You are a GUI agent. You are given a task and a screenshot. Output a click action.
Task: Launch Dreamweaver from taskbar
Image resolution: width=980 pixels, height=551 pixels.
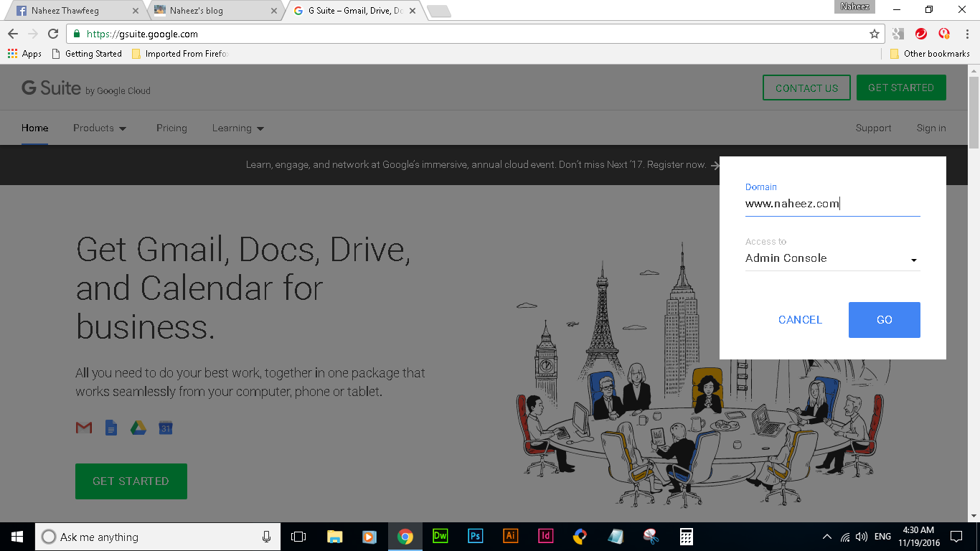(440, 537)
